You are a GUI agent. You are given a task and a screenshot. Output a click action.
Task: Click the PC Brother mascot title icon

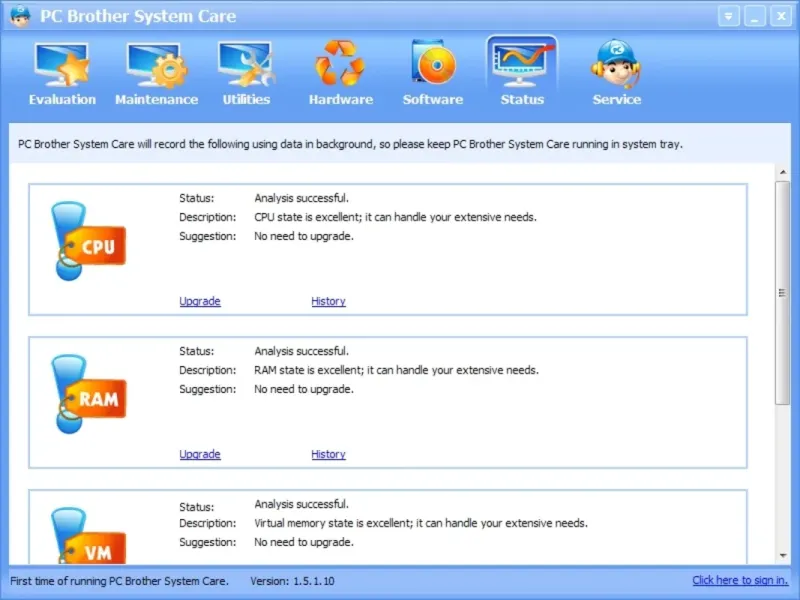pyautogui.click(x=20, y=16)
